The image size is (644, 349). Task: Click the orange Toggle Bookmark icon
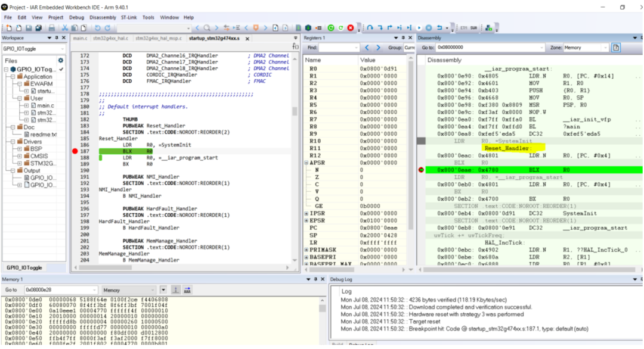click(x=256, y=28)
